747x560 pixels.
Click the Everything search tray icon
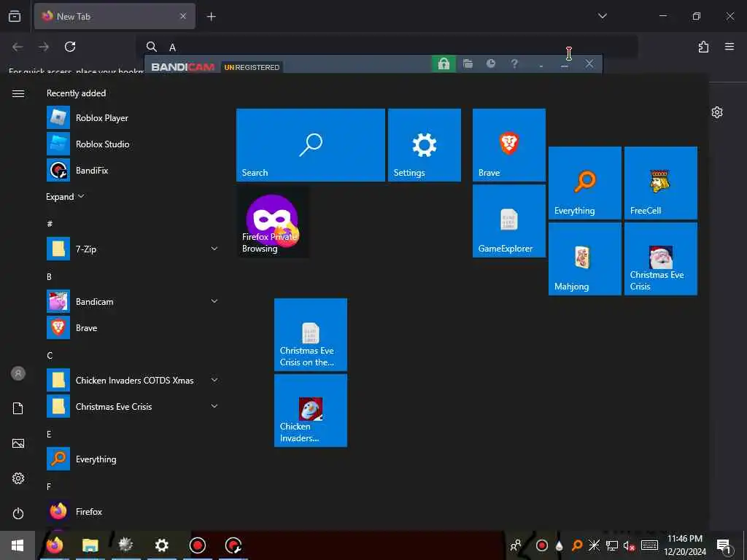[577, 545]
